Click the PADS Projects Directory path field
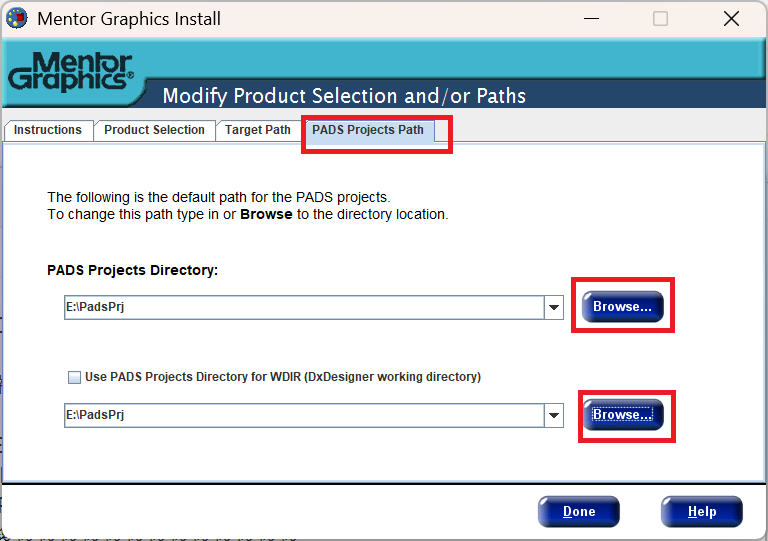 [x=304, y=307]
